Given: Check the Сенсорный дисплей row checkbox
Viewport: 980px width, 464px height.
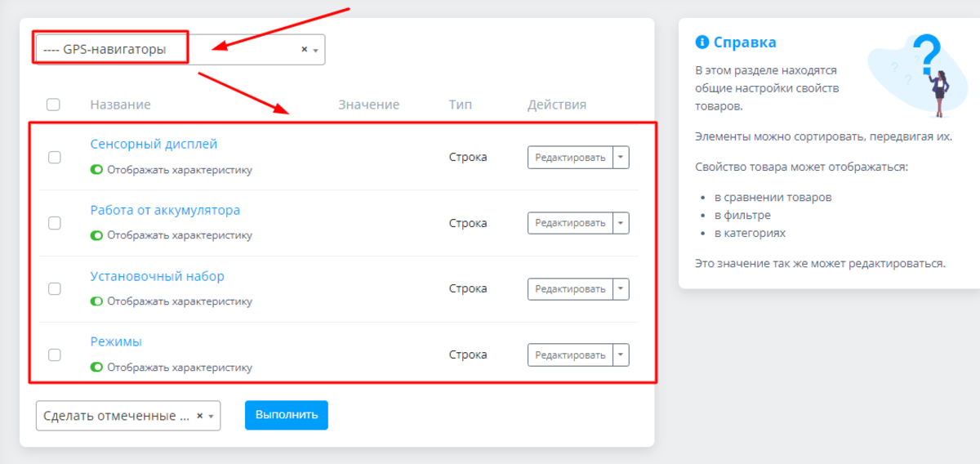Looking at the screenshot, I should click(x=55, y=157).
